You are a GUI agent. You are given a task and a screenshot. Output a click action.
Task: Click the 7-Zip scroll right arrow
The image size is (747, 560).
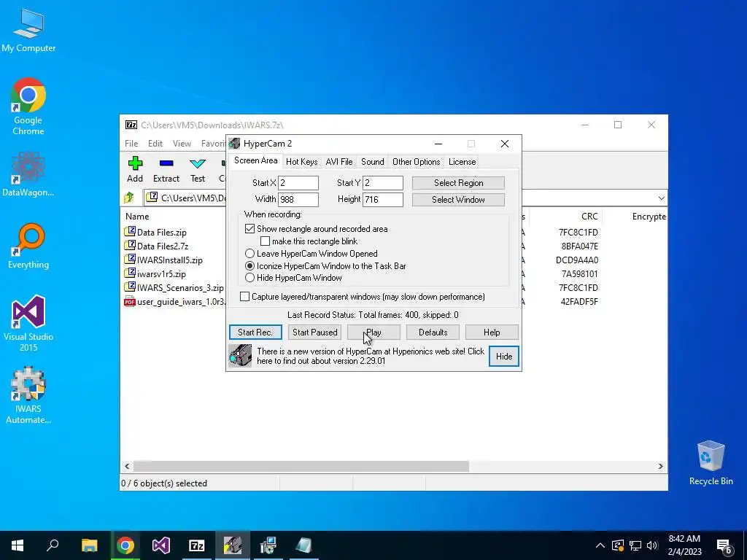coord(661,466)
